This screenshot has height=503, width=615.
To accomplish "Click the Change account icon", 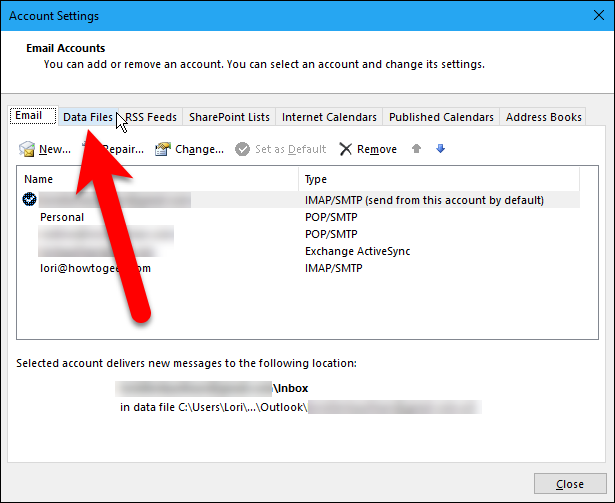I will 163,149.
